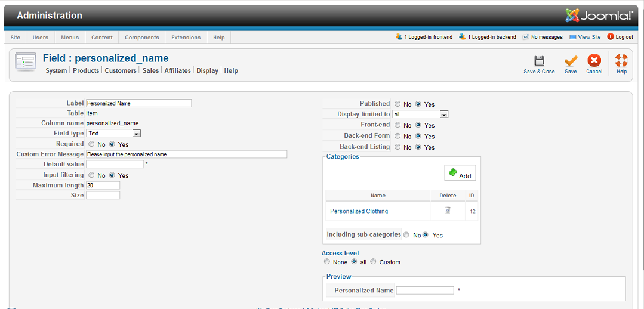Select Access level None
The image size is (644, 309).
327,261
